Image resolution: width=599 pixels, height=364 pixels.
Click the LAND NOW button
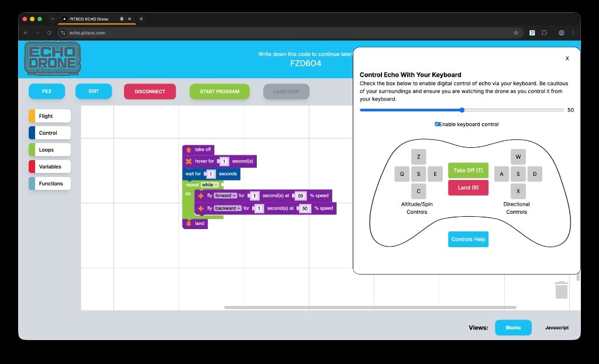click(x=286, y=92)
